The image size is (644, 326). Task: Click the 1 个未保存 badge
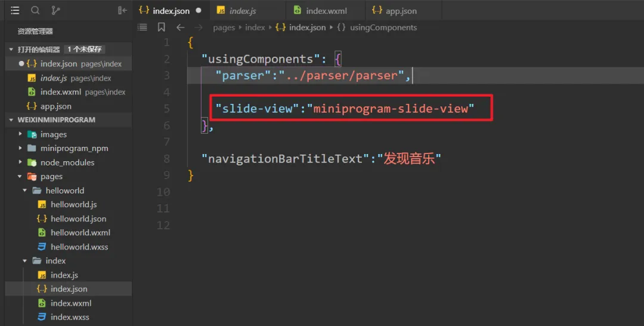85,50
